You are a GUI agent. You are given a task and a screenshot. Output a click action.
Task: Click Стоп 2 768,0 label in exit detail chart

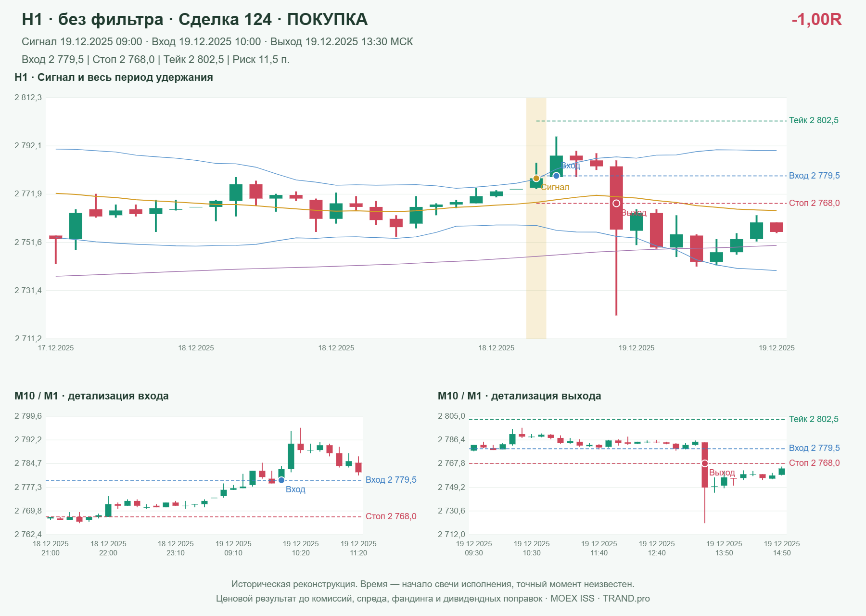pos(814,463)
